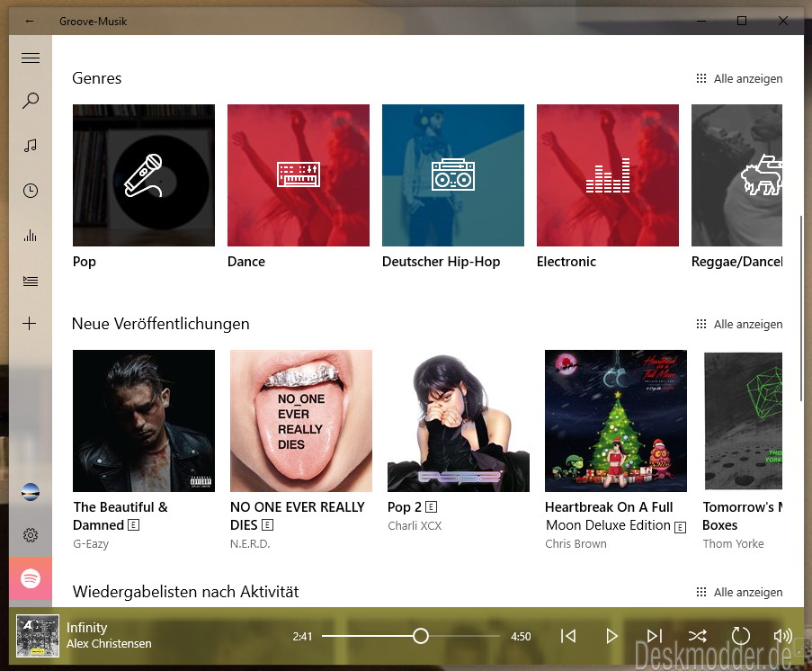Click Heartbreak On A Full Moon title
The height and width of the screenshot is (671, 812).
(609, 516)
